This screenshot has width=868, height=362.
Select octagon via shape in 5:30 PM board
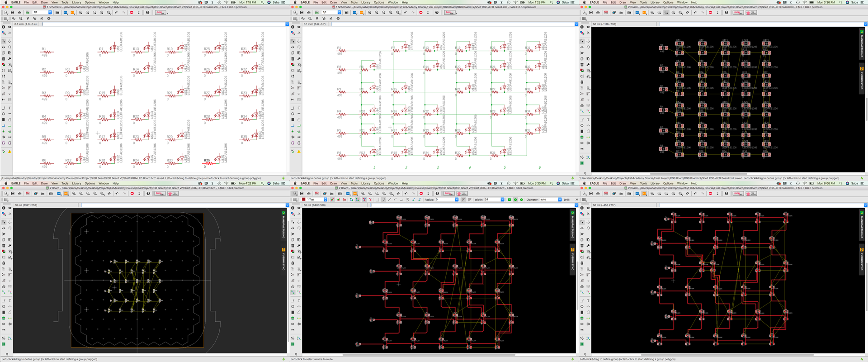point(521,200)
